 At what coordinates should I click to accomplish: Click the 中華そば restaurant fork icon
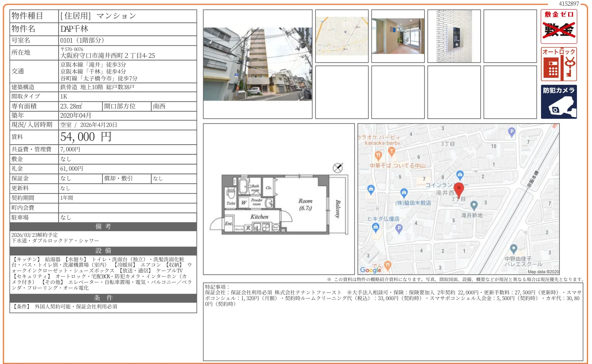(x=378, y=156)
